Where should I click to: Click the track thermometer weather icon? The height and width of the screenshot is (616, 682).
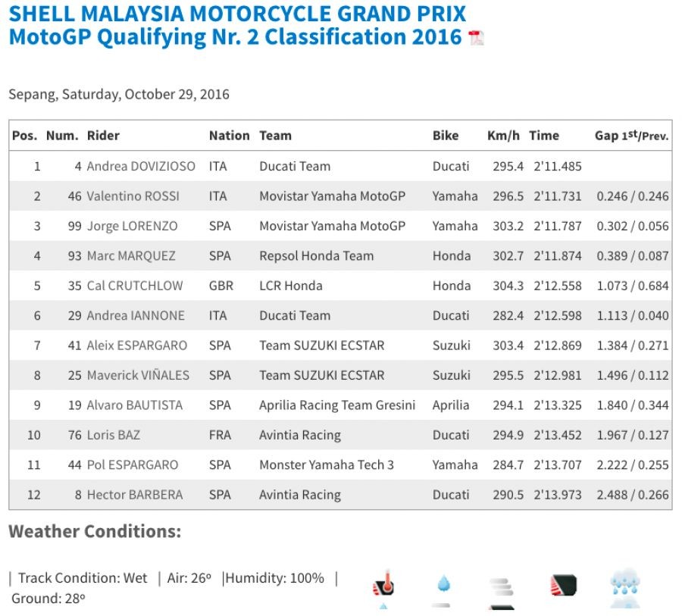[383, 584]
